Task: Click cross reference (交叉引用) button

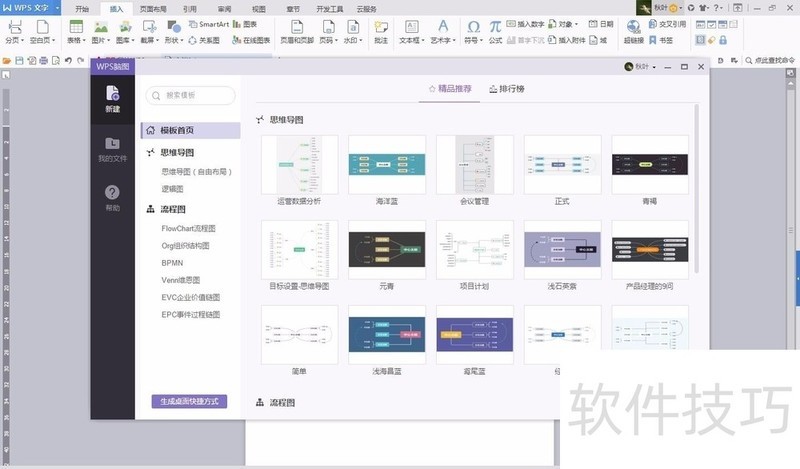Action: pyautogui.click(x=667, y=24)
